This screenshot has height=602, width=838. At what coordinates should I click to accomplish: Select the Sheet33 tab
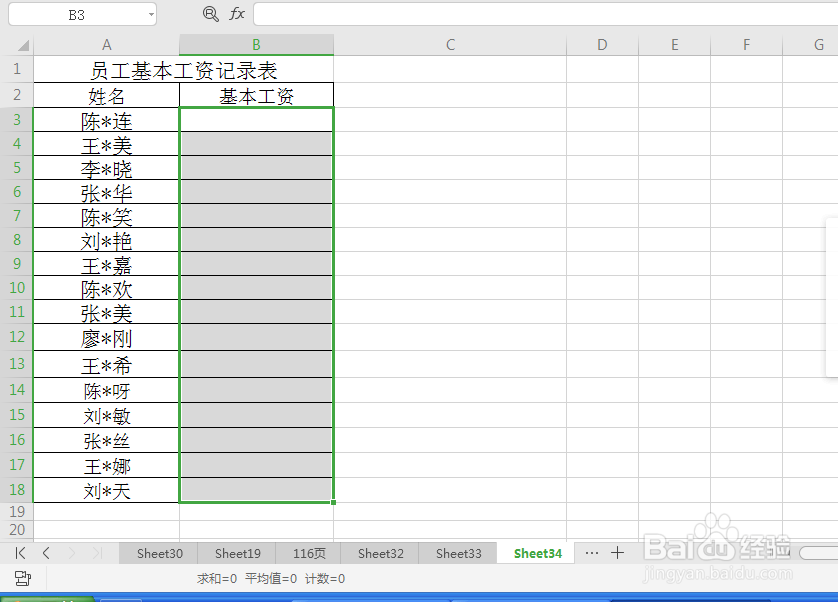457,552
